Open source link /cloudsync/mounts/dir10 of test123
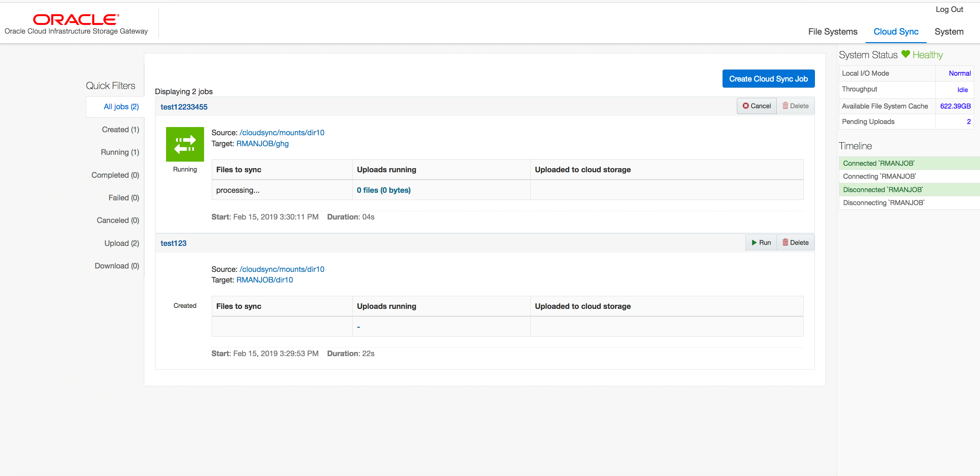The image size is (980, 476). pyautogui.click(x=281, y=269)
